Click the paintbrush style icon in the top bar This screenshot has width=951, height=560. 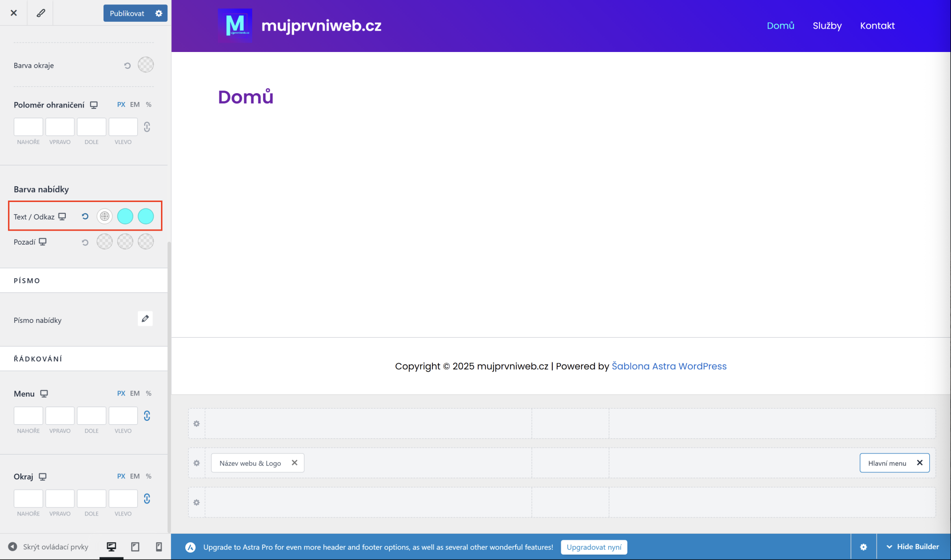click(x=41, y=13)
